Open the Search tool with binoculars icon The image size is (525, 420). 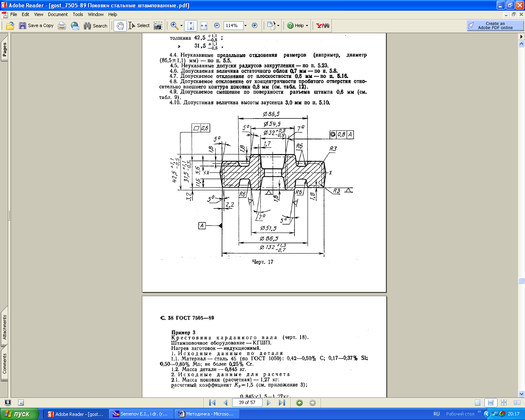(96, 26)
